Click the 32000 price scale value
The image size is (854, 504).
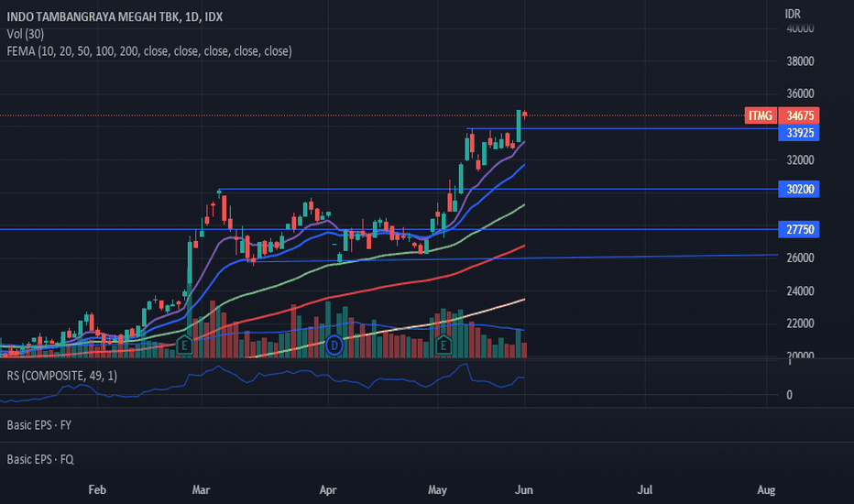tap(800, 160)
